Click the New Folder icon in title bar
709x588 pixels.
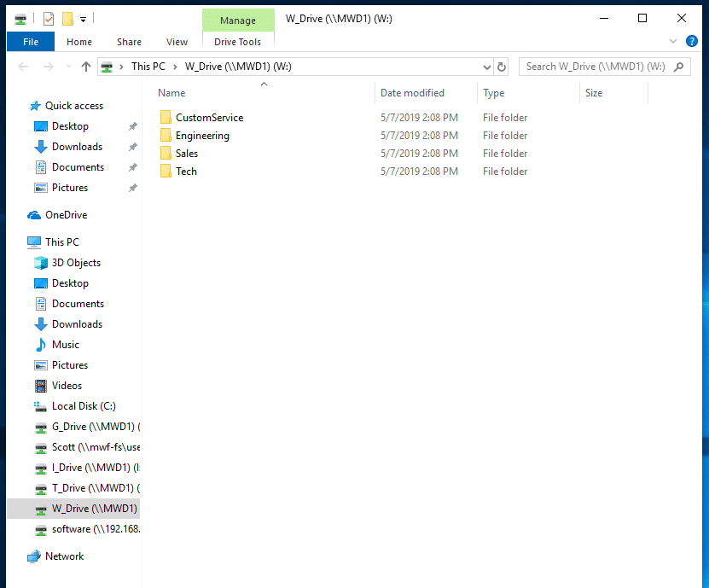coord(67,18)
